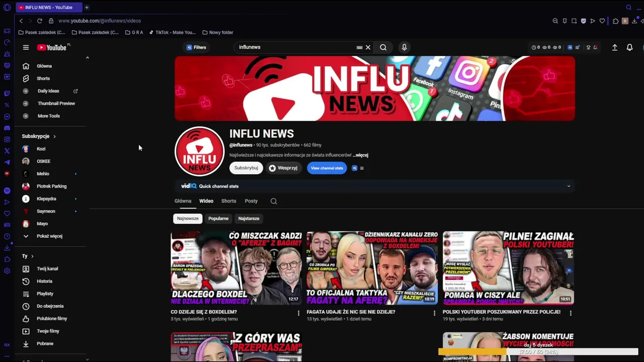Reload the page with the refresh icon

coord(40,21)
